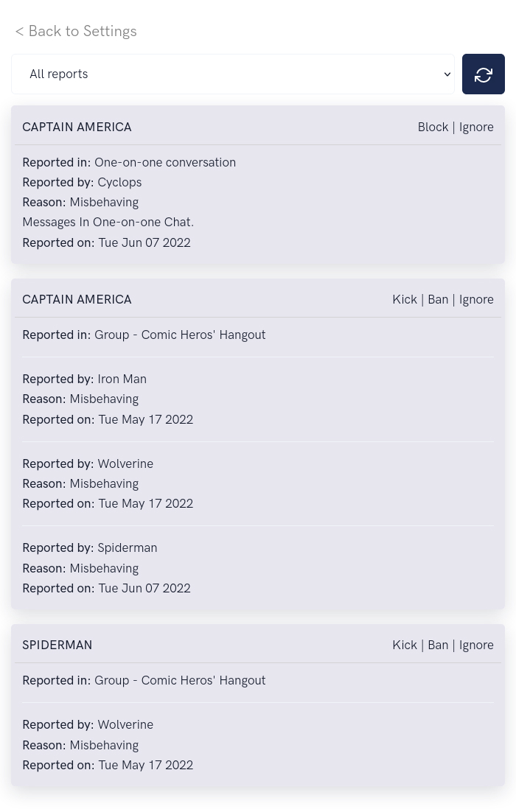516x812 pixels.
Task: Click Reported on Tue Jun 07 2022 in first card
Action: [x=106, y=242]
